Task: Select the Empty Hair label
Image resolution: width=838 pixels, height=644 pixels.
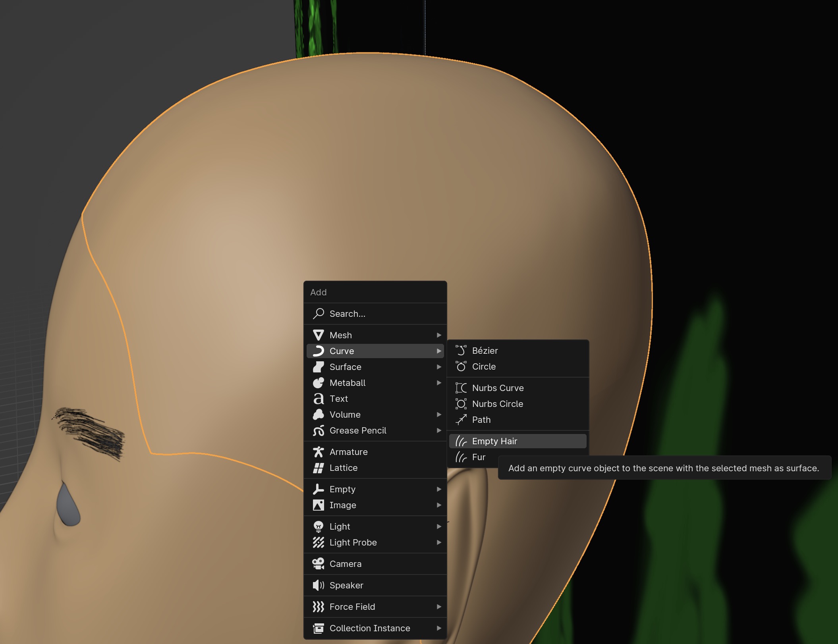Action: coord(494,441)
